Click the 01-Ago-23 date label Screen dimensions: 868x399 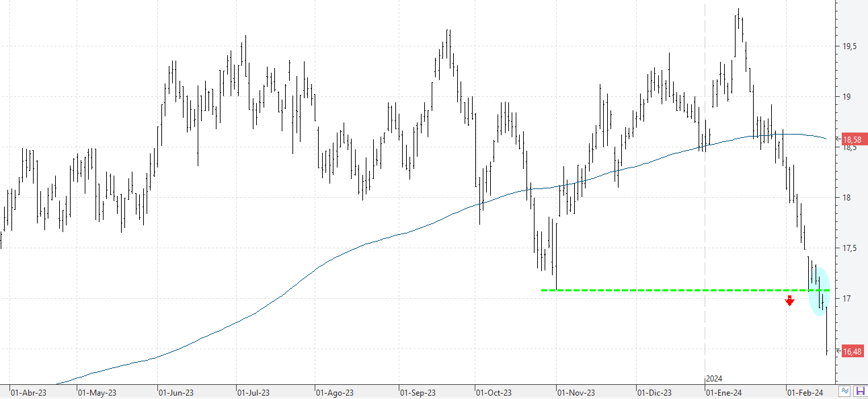pos(335,392)
